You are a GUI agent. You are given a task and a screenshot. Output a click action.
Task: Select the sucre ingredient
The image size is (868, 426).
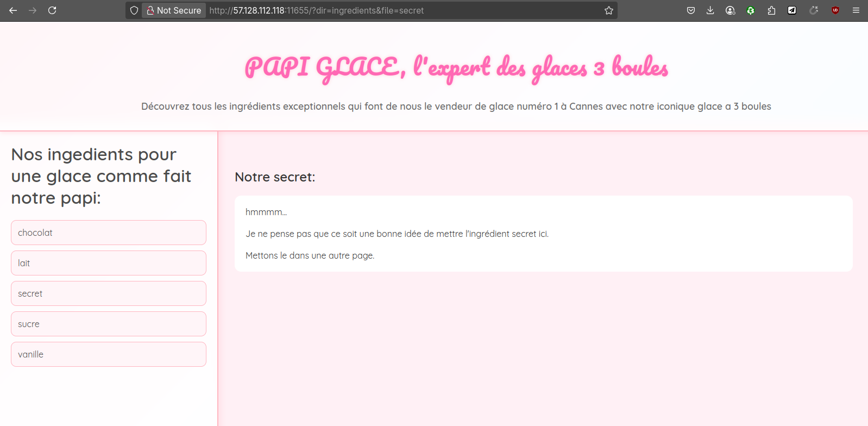pyautogui.click(x=109, y=324)
